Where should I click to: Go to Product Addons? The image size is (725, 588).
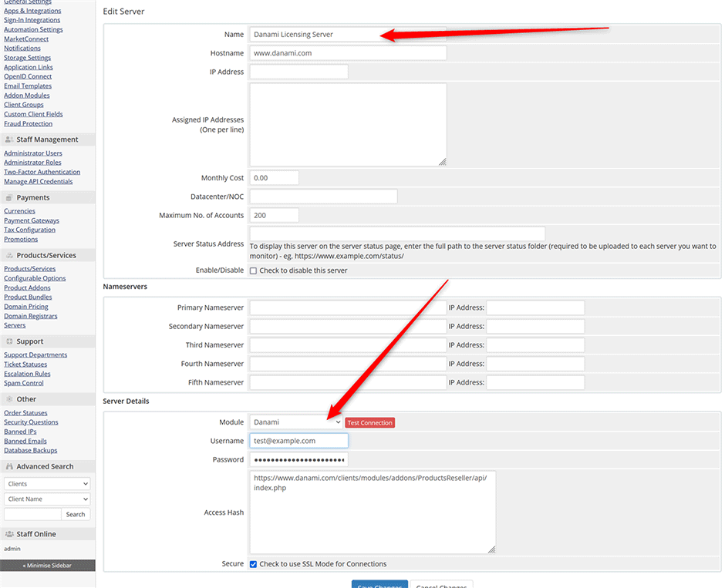[x=27, y=287]
